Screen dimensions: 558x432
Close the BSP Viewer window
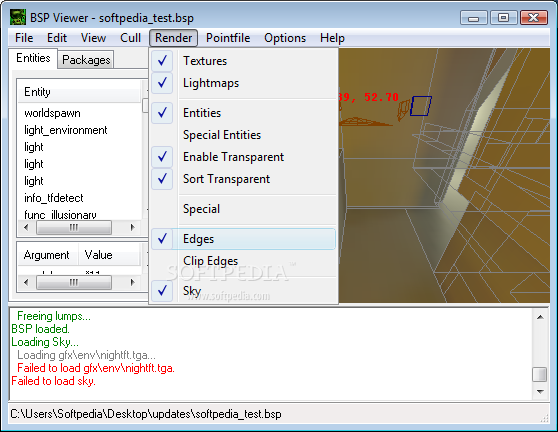[x=533, y=18]
